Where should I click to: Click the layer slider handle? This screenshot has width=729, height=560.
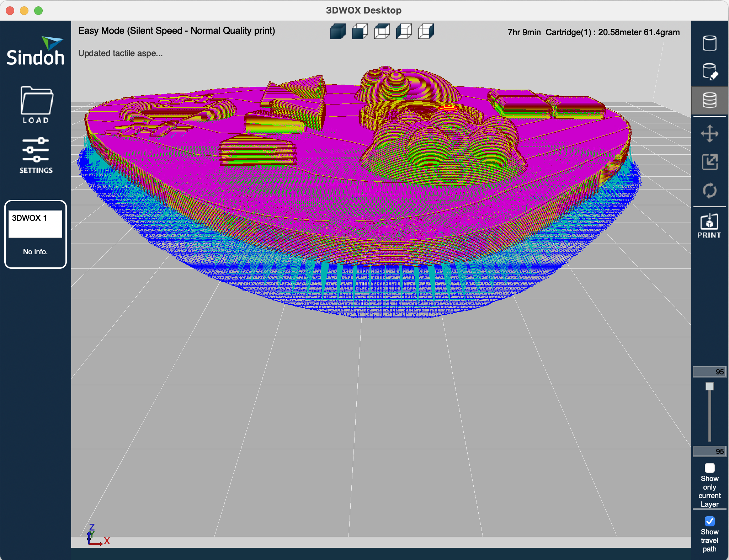pos(709,386)
